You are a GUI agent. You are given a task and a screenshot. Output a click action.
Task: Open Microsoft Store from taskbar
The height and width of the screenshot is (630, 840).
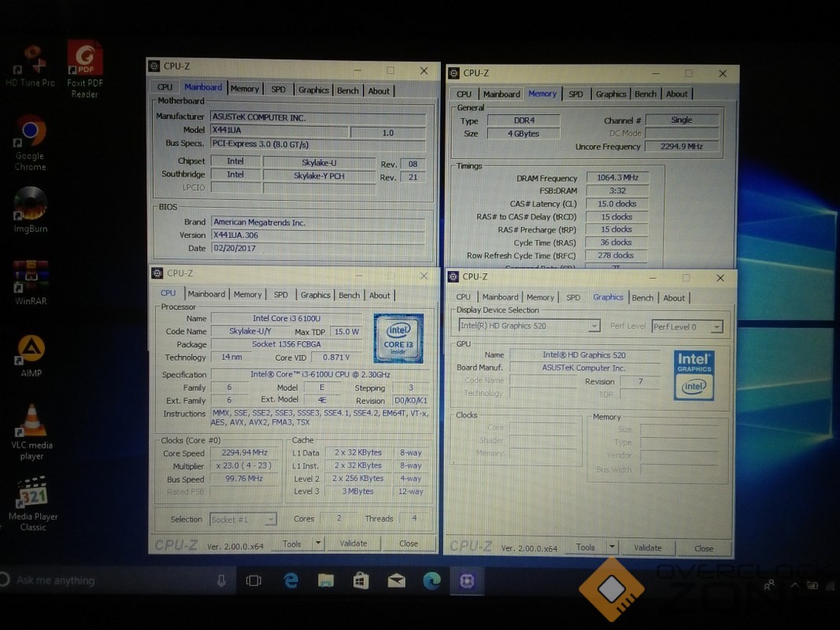(x=361, y=580)
